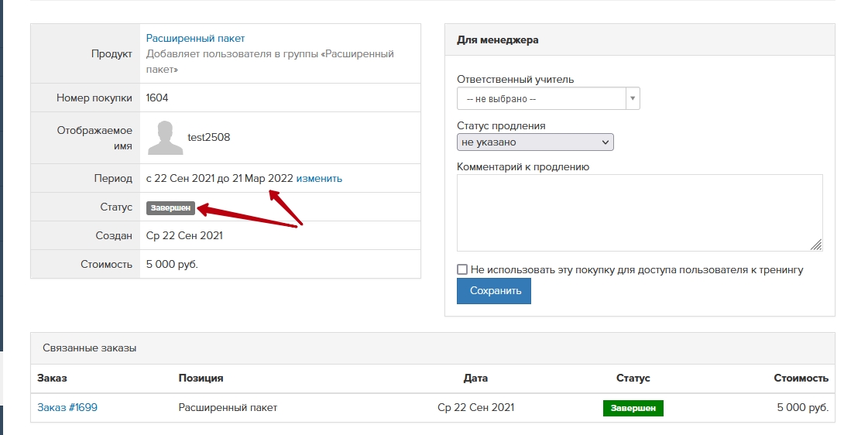The width and height of the screenshot is (868, 435).
Task: Click the «Заказ» column header
Action: click(x=52, y=378)
